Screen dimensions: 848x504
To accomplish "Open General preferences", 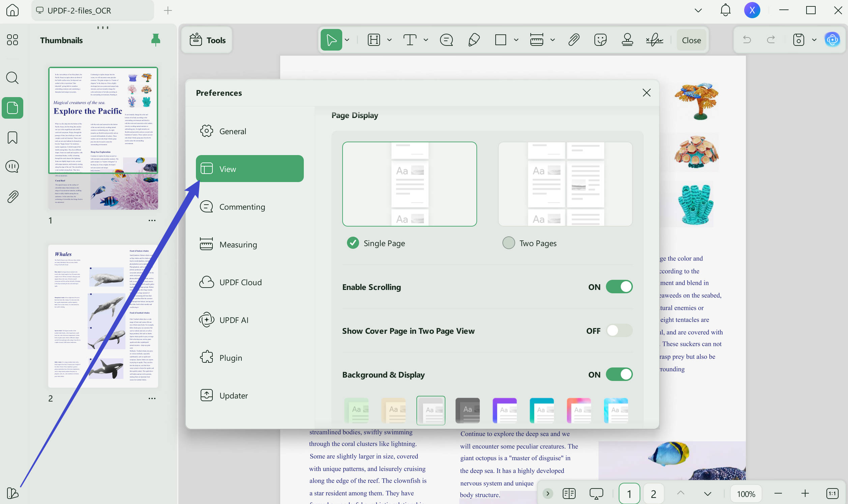I will (250, 131).
